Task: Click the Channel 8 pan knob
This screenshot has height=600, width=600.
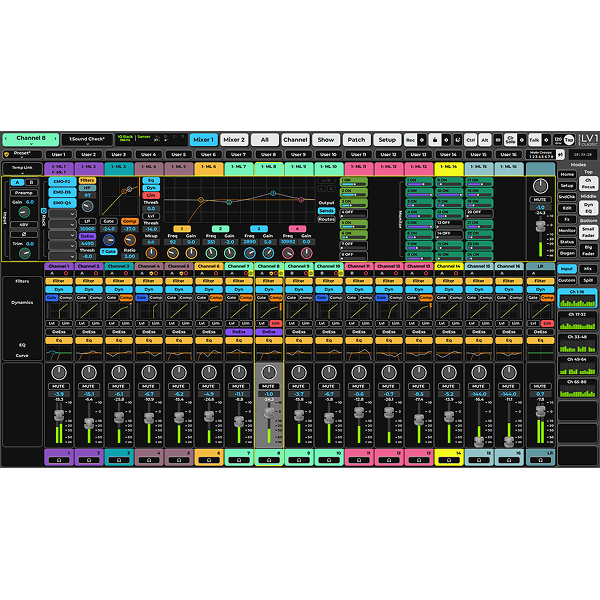Action: click(269, 372)
